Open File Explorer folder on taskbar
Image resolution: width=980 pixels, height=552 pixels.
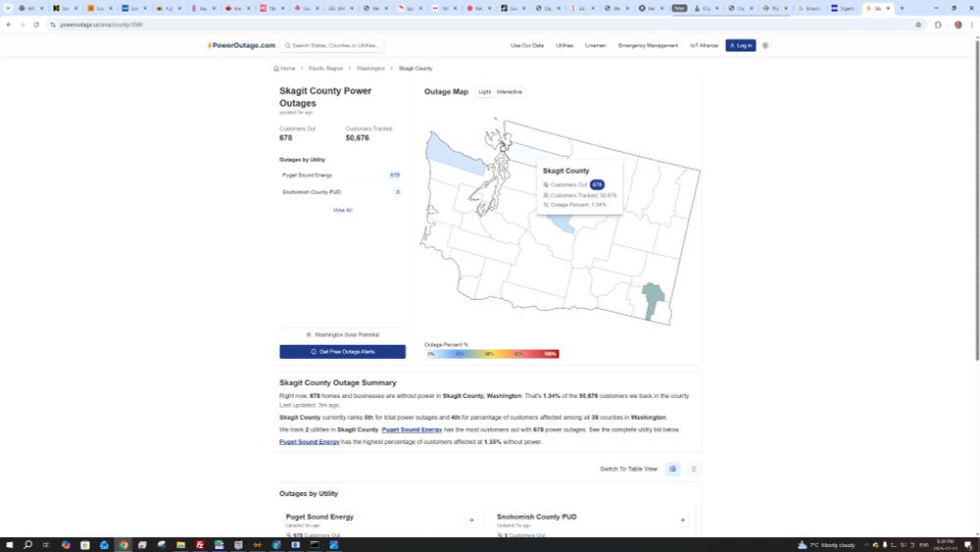click(180, 545)
